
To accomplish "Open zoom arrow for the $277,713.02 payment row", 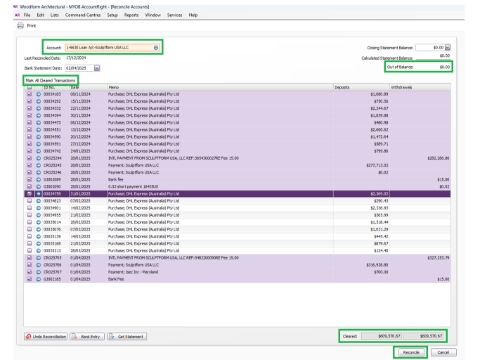I will coord(38,165).
